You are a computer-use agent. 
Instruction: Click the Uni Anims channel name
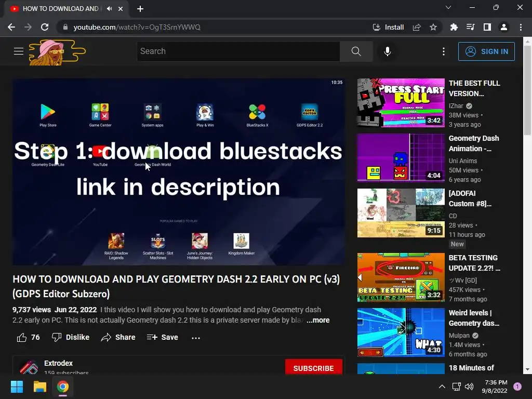(463, 161)
